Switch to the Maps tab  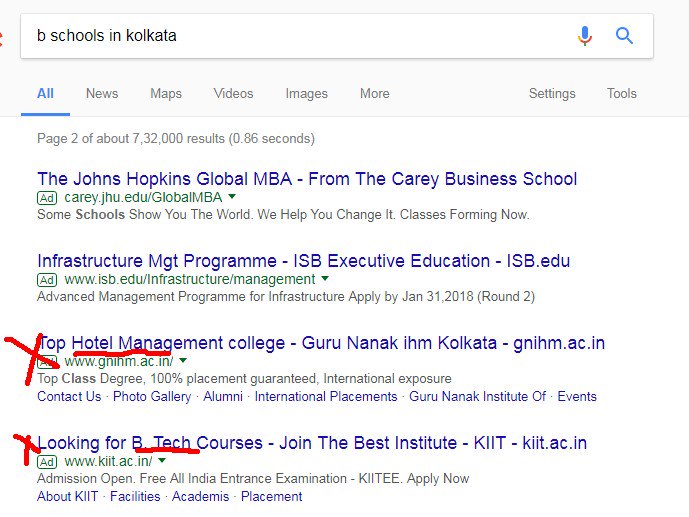166,94
